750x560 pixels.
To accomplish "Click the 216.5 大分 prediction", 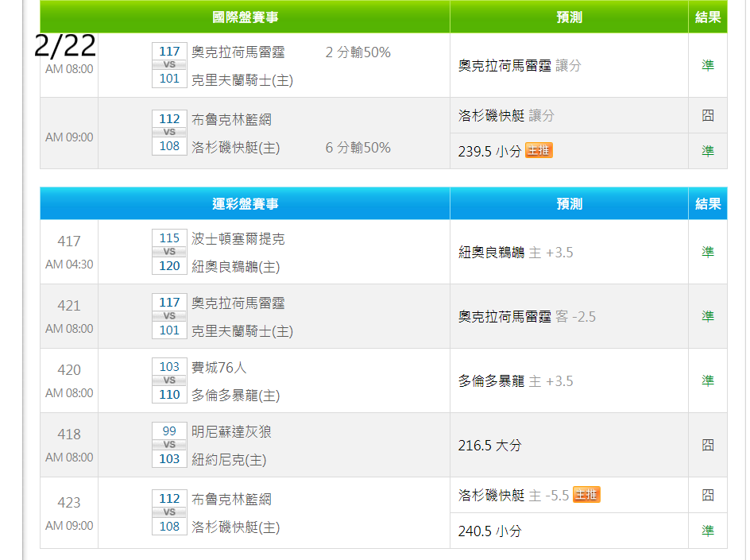I will [489, 446].
